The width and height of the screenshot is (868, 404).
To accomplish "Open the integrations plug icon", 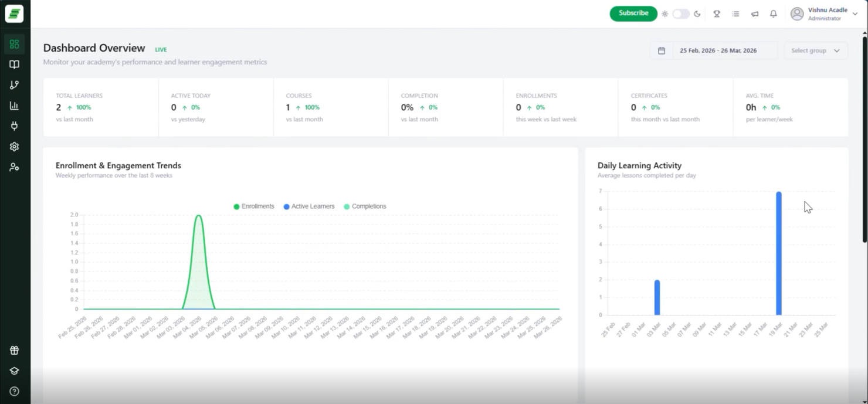I will point(14,126).
